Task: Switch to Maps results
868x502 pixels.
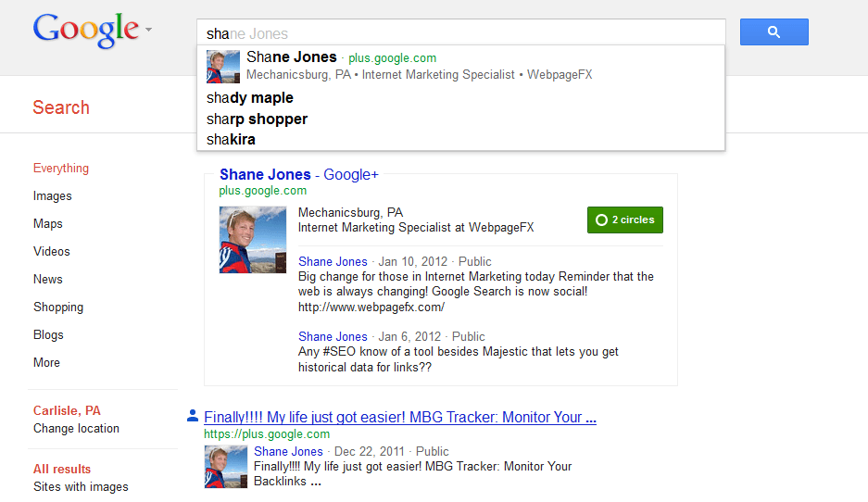Action: point(48,223)
